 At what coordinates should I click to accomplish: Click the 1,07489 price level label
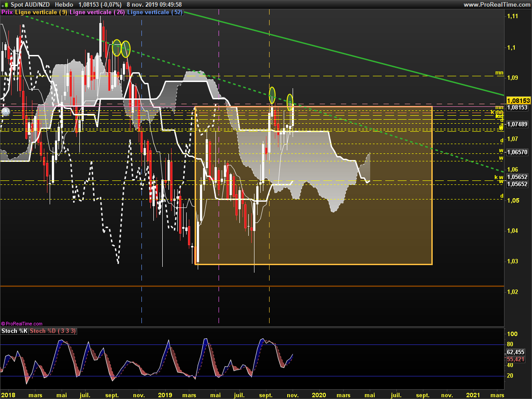coord(517,124)
